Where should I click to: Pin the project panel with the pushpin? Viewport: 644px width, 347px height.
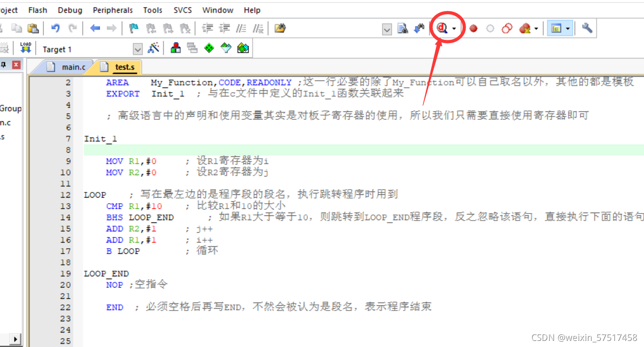(3, 65)
